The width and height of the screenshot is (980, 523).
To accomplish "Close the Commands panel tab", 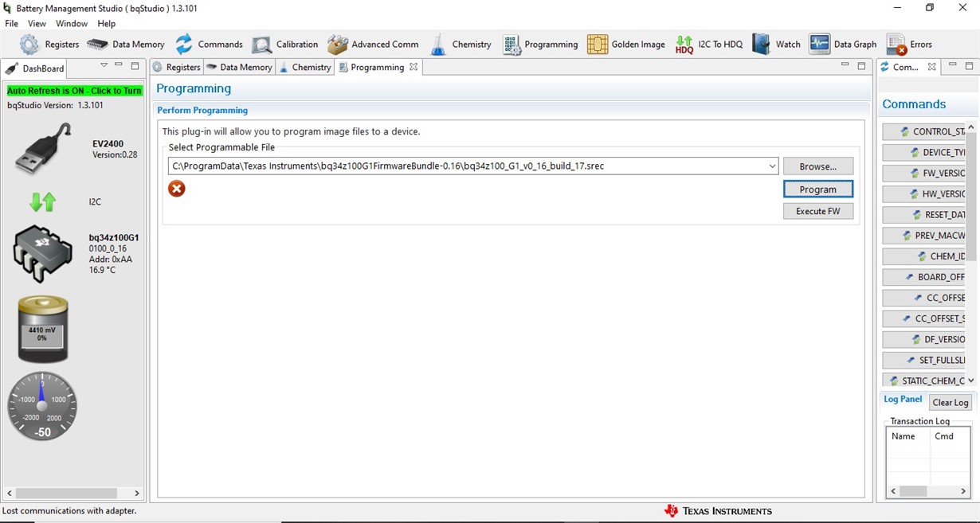I will click(931, 67).
